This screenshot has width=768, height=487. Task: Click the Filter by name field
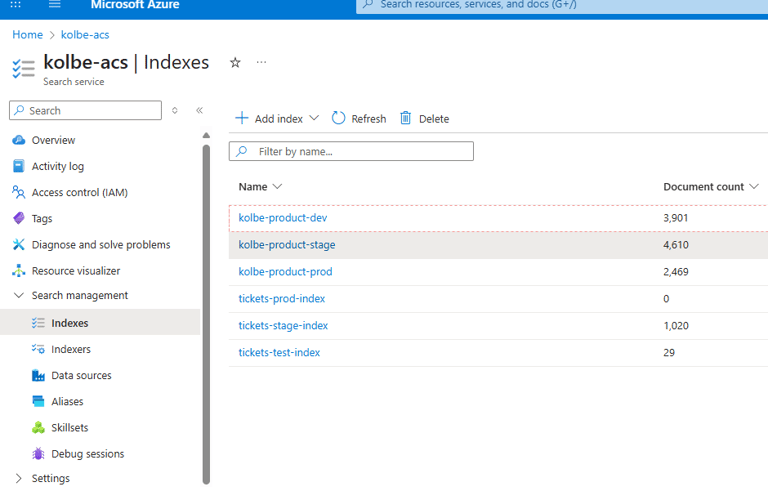pos(351,151)
